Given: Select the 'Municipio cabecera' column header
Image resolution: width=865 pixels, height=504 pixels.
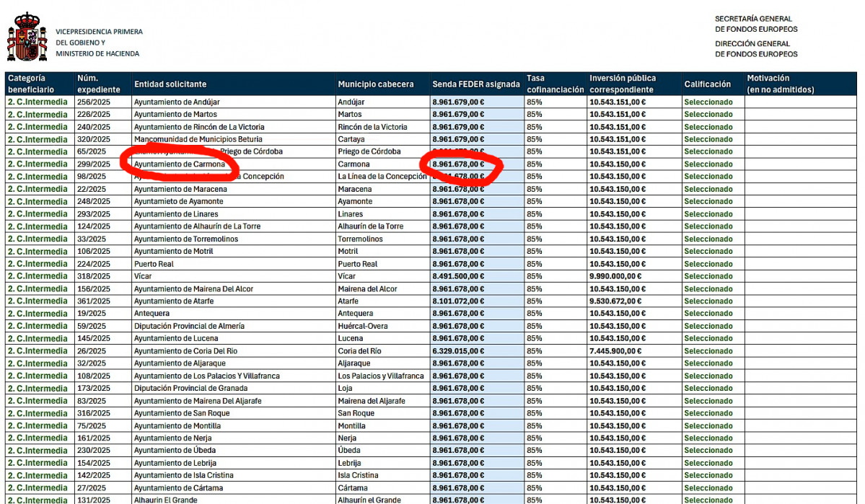Looking at the screenshot, I should (376, 84).
